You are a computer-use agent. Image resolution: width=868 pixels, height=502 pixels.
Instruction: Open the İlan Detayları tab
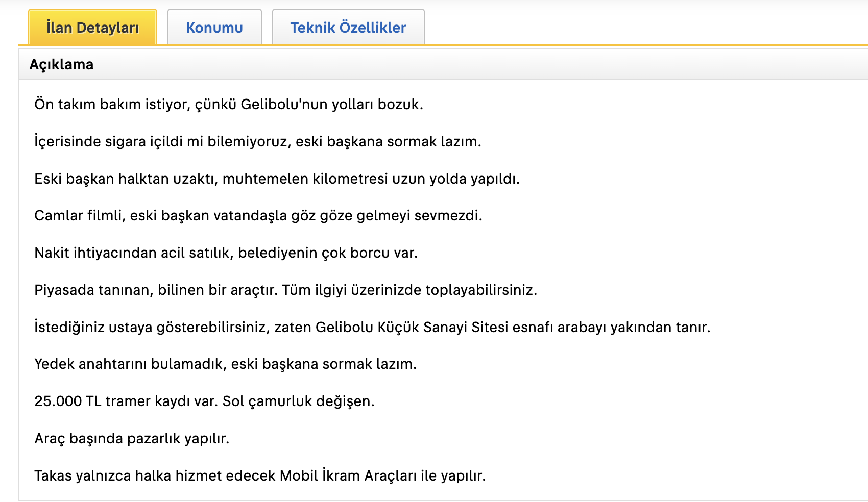pos(92,28)
